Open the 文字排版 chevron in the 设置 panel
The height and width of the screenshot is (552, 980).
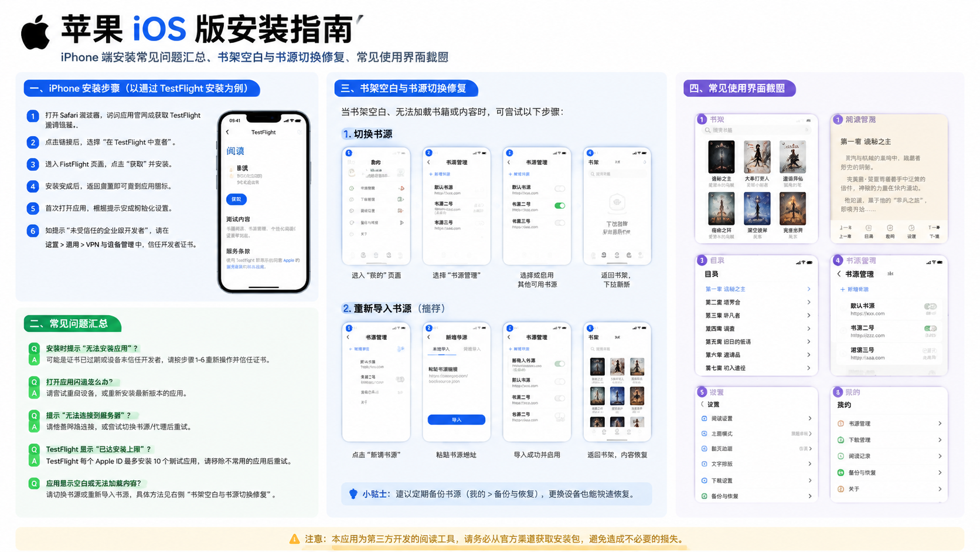810,464
